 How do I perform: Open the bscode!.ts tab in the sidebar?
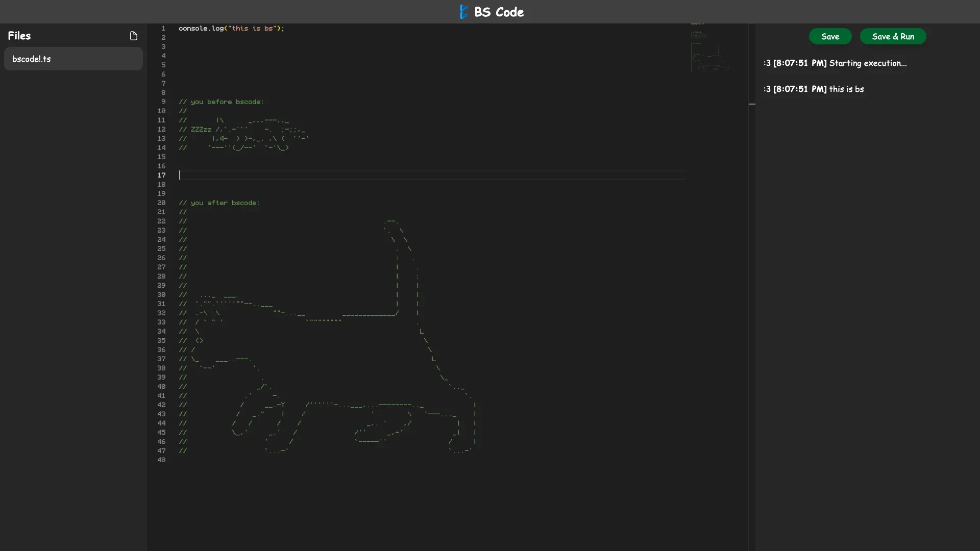(73, 59)
